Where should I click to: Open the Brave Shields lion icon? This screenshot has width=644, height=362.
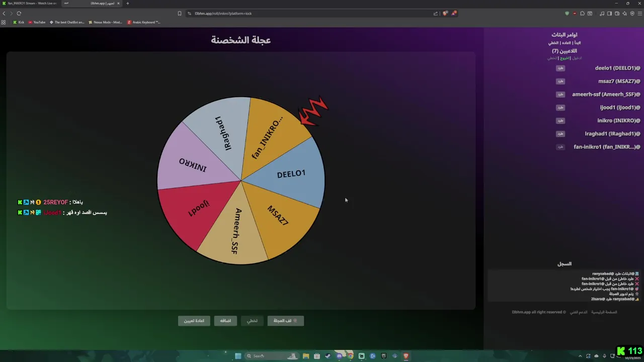tap(445, 14)
